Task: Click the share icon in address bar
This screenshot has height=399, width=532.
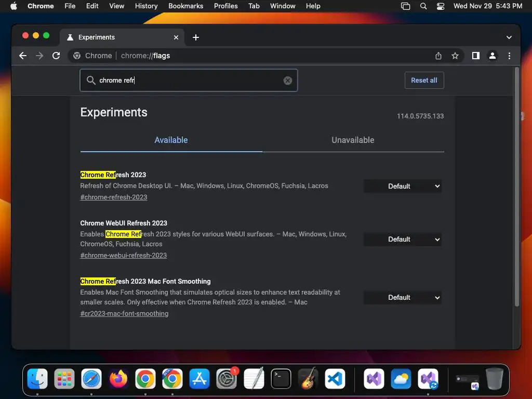Action: tap(438, 56)
